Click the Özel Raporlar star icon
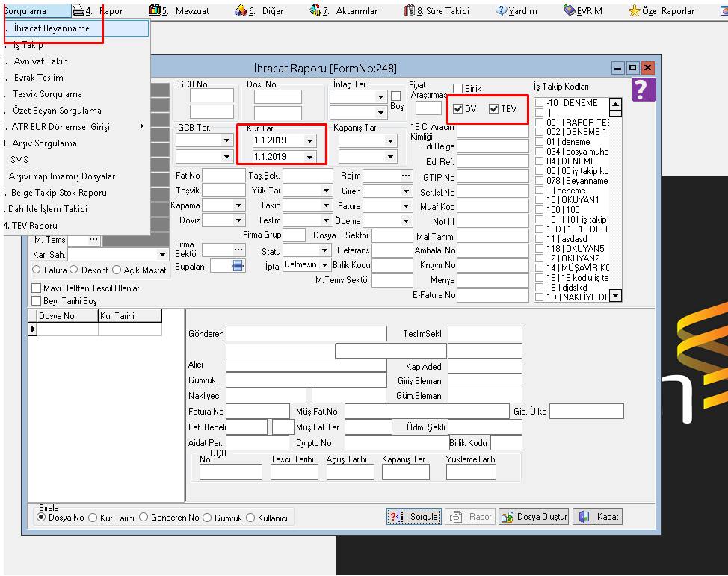Image resolution: width=728 pixels, height=576 pixels. [x=634, y=10]
